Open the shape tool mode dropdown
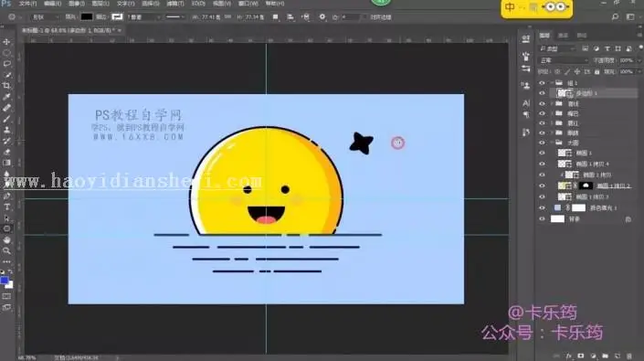This screenshot has width=644, height=361. pyautogui.click(x=45, y=17)
